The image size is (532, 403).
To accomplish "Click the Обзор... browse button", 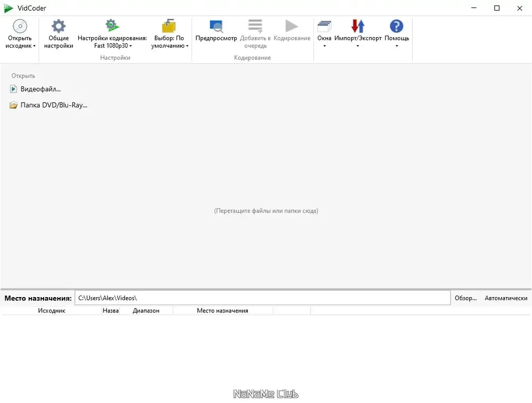I will 465,298.
